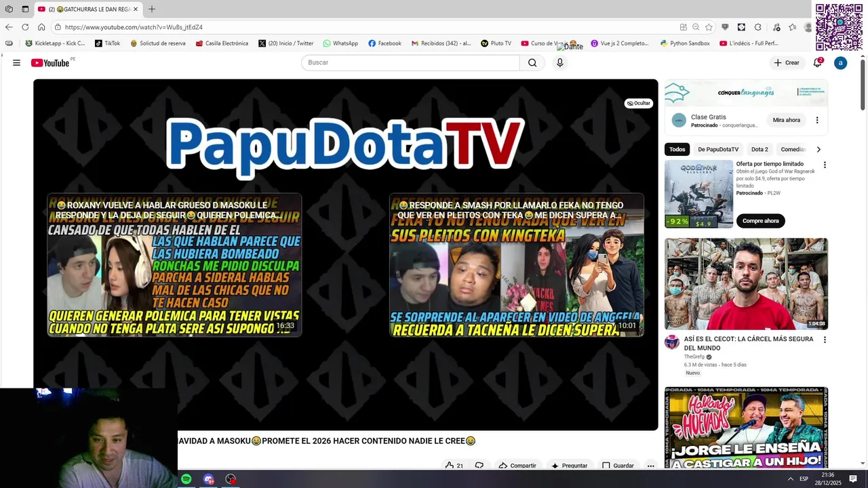The image size is (868, 488).
Task: Open the notifications bell
Action: click(x=818, y=62)
